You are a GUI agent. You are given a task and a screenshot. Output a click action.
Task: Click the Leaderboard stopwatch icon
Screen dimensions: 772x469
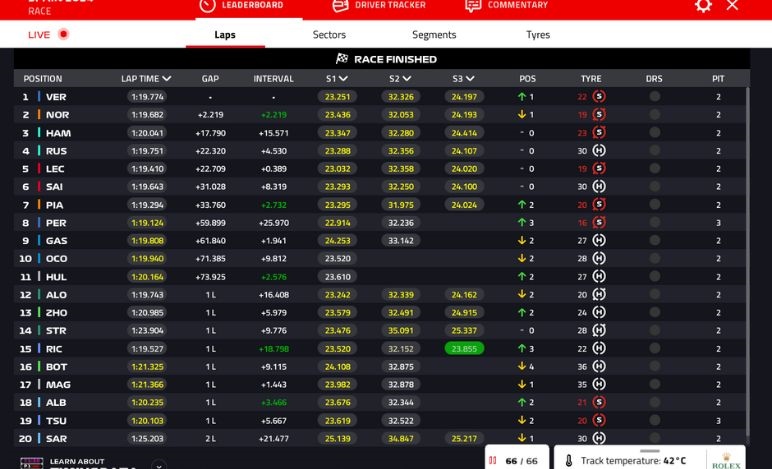[x=207, y=5]
